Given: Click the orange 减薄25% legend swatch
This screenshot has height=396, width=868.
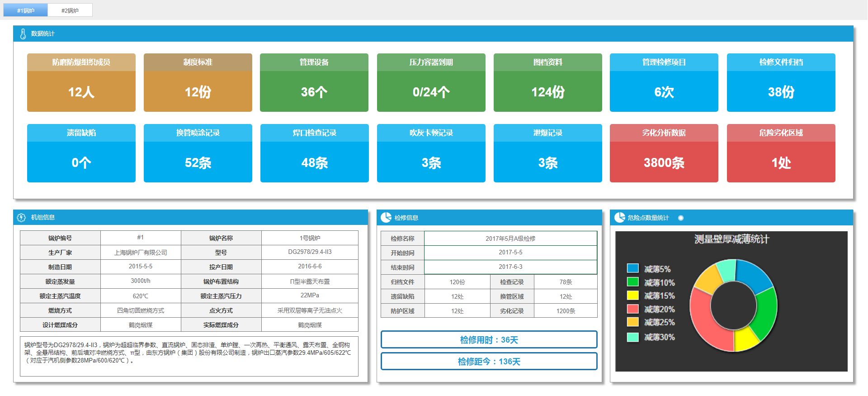Looking at the screenshot, I should 633,322.
